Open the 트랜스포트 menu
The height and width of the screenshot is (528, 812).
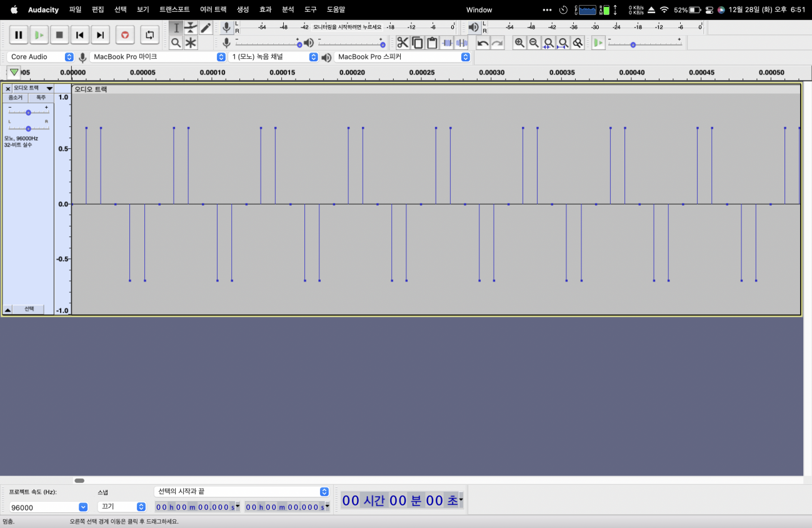174,9
